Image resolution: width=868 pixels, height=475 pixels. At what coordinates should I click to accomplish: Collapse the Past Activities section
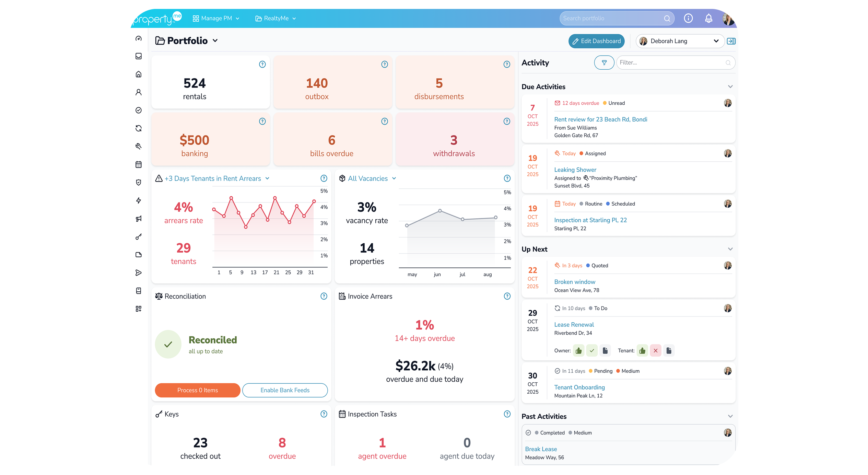(x=730, y=416)
